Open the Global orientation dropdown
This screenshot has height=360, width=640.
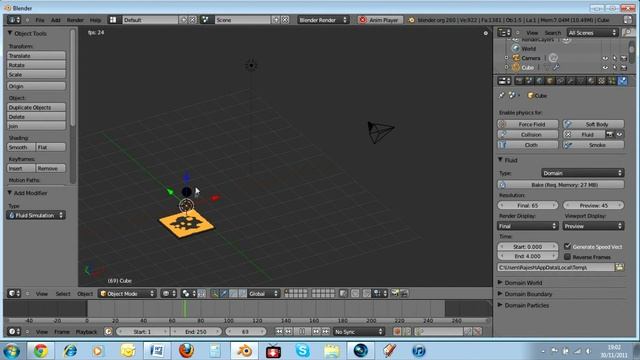263,293
